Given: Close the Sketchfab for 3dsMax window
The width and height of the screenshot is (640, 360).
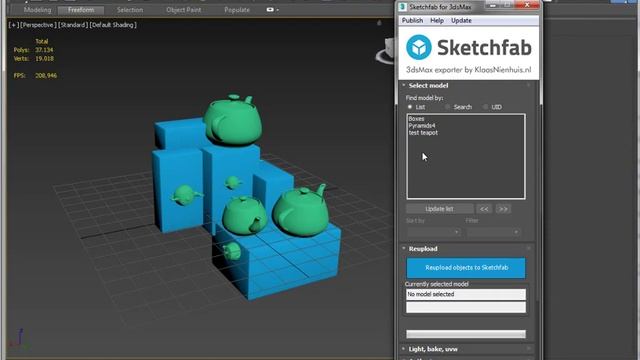Looking at the screenshot, I should coord(527,5).
